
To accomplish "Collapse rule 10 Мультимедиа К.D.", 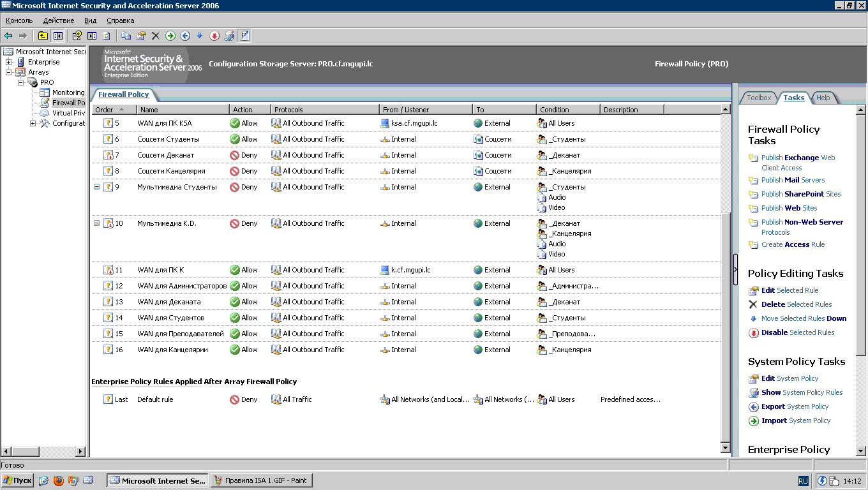I will tap(97, 223).
